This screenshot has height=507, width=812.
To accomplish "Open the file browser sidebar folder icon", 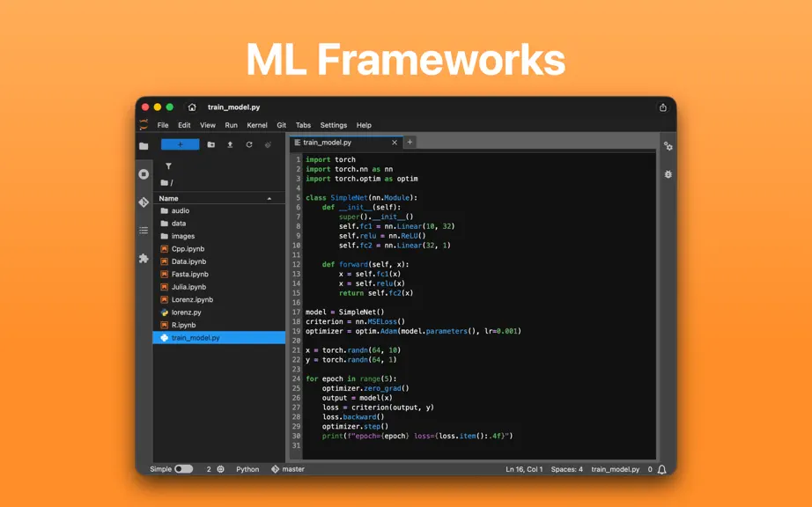I will click(144, 146).
